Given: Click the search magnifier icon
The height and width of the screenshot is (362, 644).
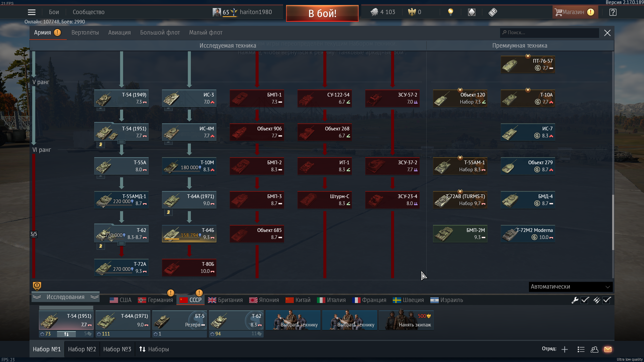Looking at the screenshot, I should [504, 33].
